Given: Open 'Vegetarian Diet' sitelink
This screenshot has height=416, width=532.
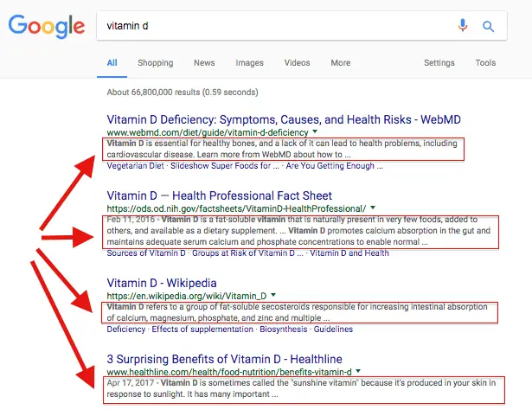Looking at the screenshot, I should click(x=135, y=166).
